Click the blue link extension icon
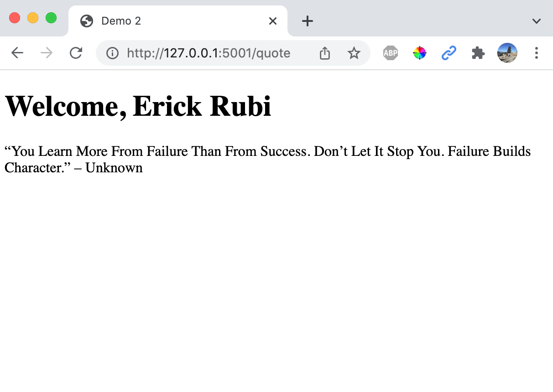 click(449, 53)
